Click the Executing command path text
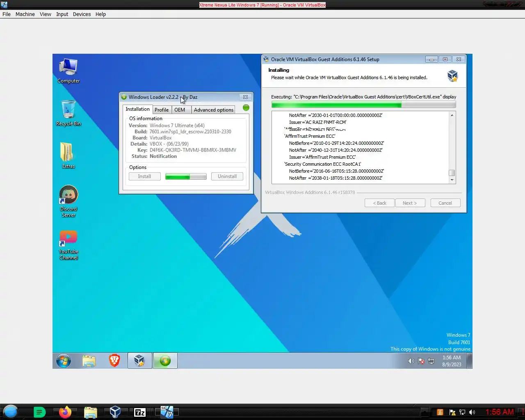This screenshot has height=420, width=525. [363, 97]
